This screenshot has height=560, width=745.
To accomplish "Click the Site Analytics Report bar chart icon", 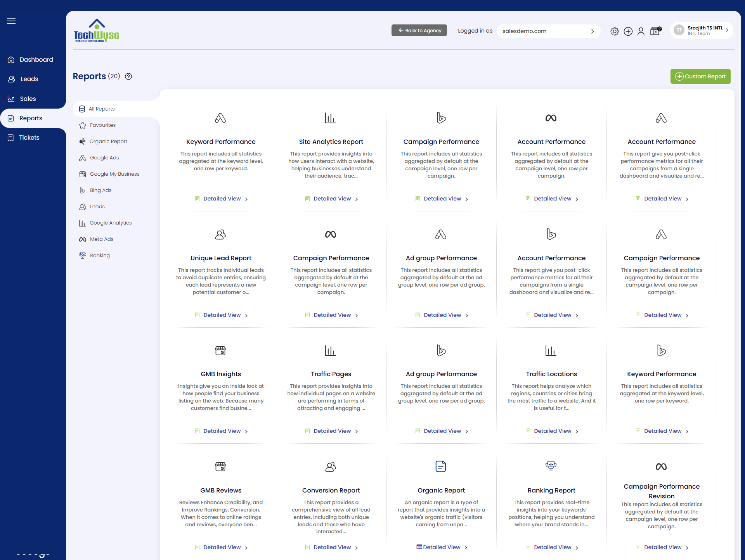I will tap(331, 118).
